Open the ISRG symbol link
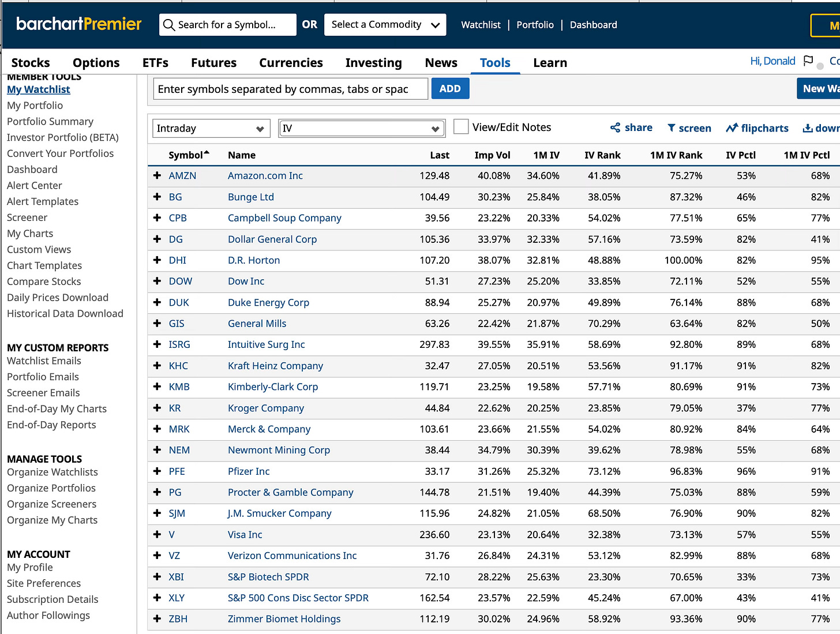 179,344
